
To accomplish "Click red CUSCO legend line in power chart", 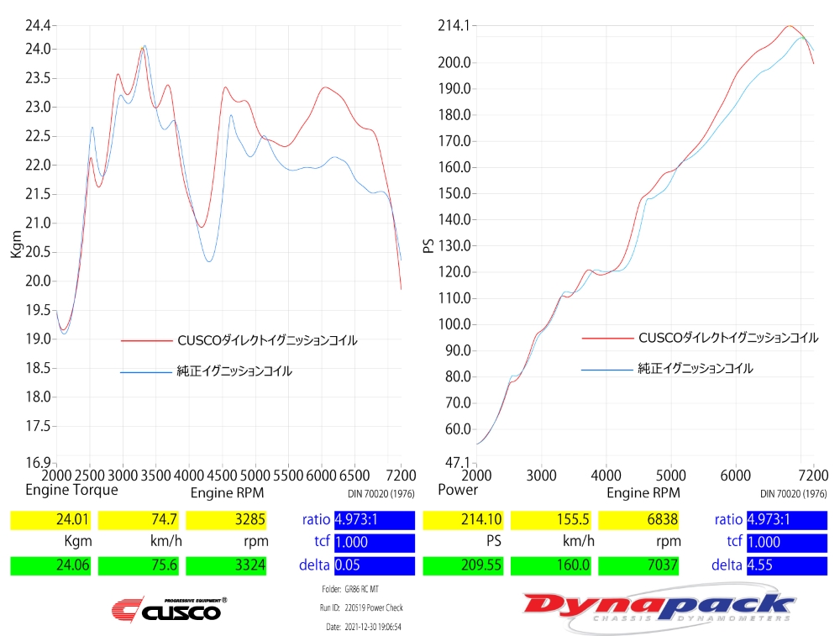I will pyautogui.click(x=606, y=338).
